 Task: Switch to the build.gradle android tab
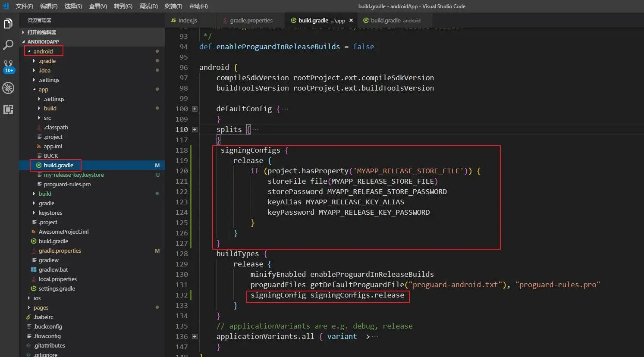click(395, 20)
